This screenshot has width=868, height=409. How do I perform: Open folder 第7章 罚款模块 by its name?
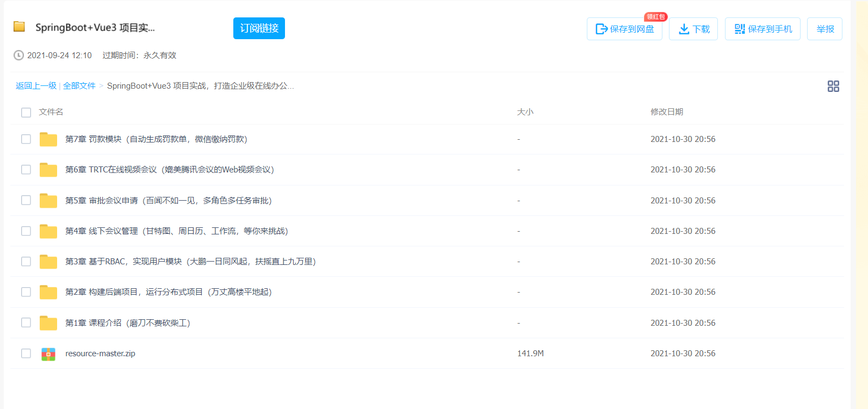click(156, 139)
